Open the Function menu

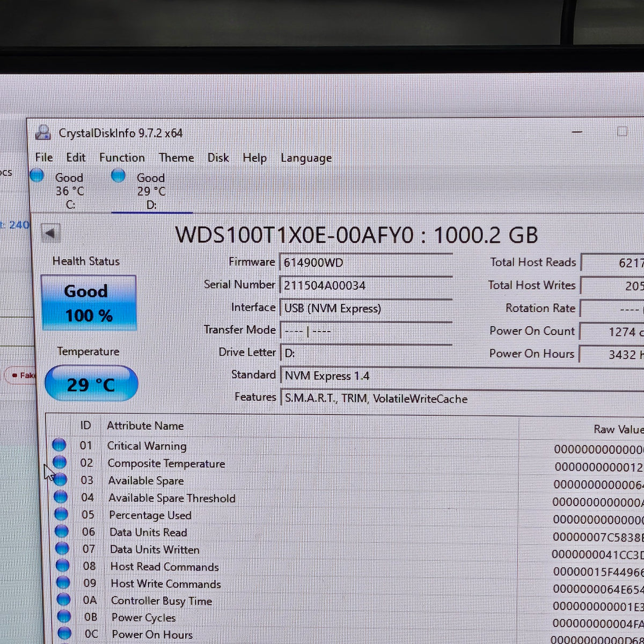[122, 158]
